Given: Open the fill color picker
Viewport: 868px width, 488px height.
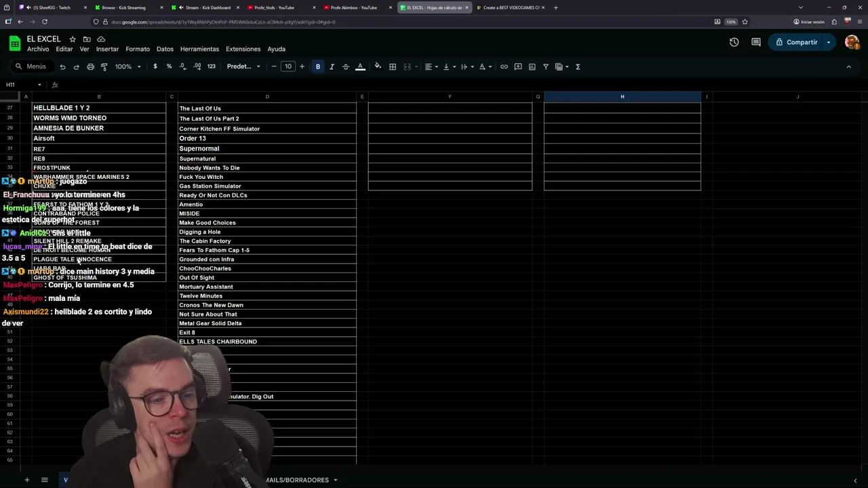Looking at the screenshot, I should coord(378,66).
